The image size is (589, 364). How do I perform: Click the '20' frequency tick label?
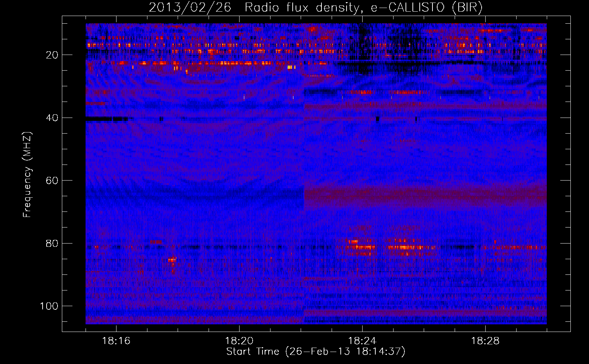(52, 55)
